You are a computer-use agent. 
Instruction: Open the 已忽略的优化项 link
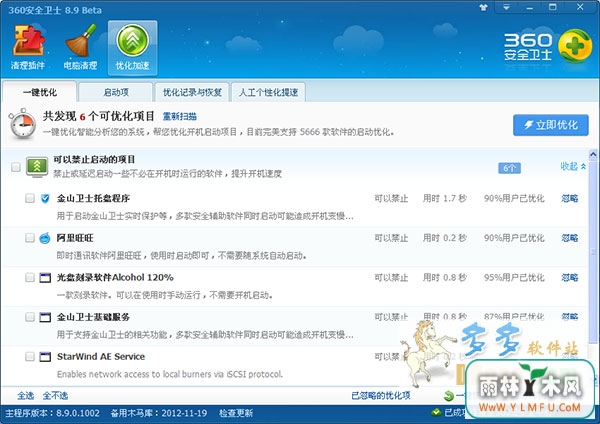pyautogui.click(x=381, y=396)
